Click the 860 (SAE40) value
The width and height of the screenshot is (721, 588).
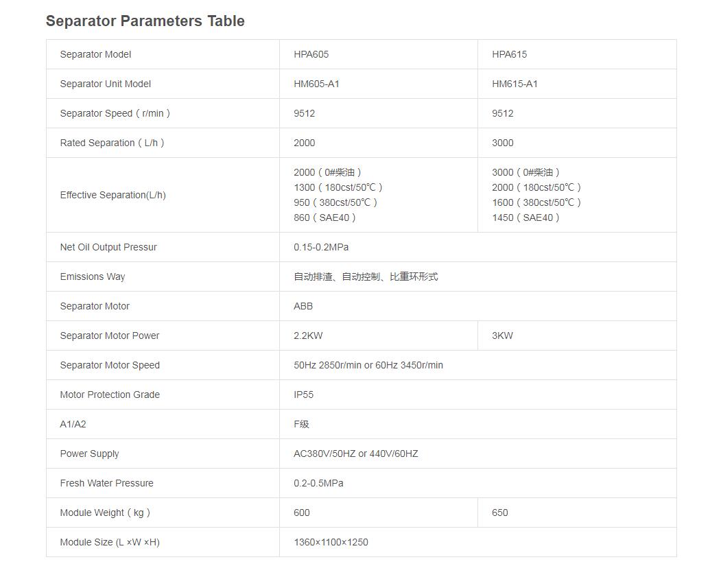324,217
